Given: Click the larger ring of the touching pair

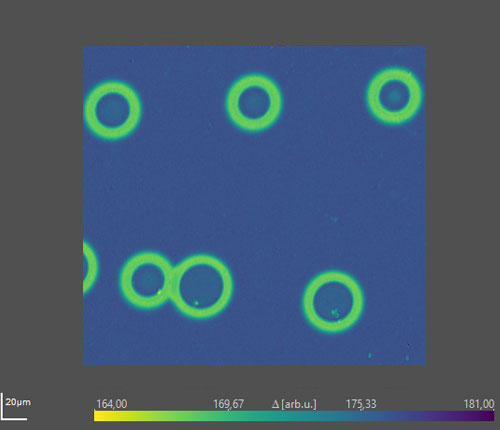Looking at the screenshot, I should pyautogui.click(x=201, y=287).
